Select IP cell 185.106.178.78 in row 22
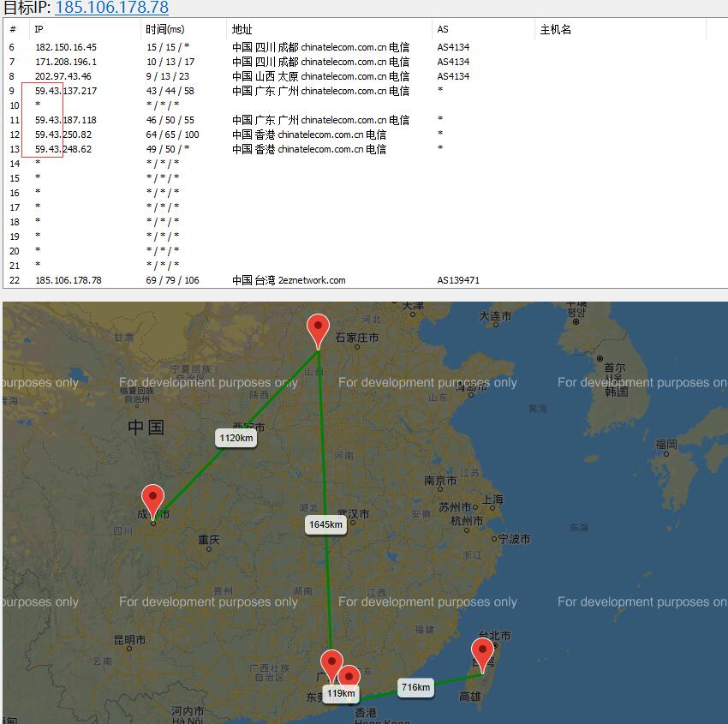The image size is (728, 724). click(69, 280)
